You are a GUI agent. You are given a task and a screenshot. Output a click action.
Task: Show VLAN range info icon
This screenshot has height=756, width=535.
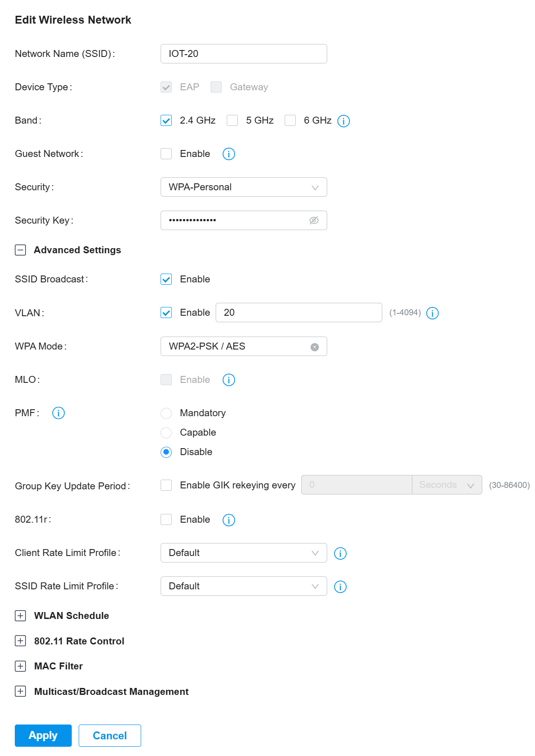click(x=432, y=313)
